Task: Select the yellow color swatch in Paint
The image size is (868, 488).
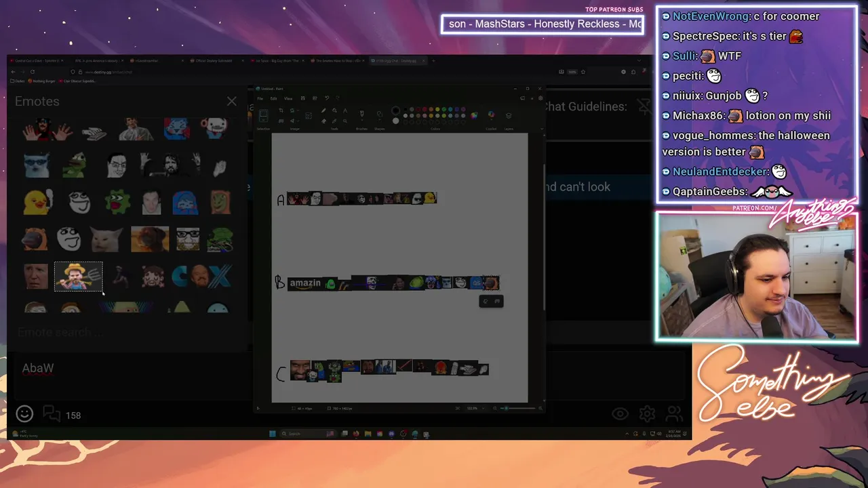Action: pyautogui.click(x=437, y=109)
